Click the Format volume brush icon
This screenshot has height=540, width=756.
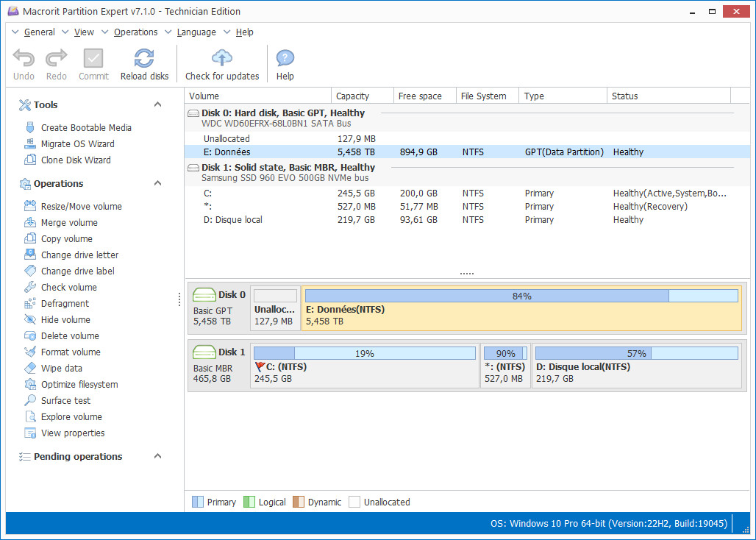30,352
